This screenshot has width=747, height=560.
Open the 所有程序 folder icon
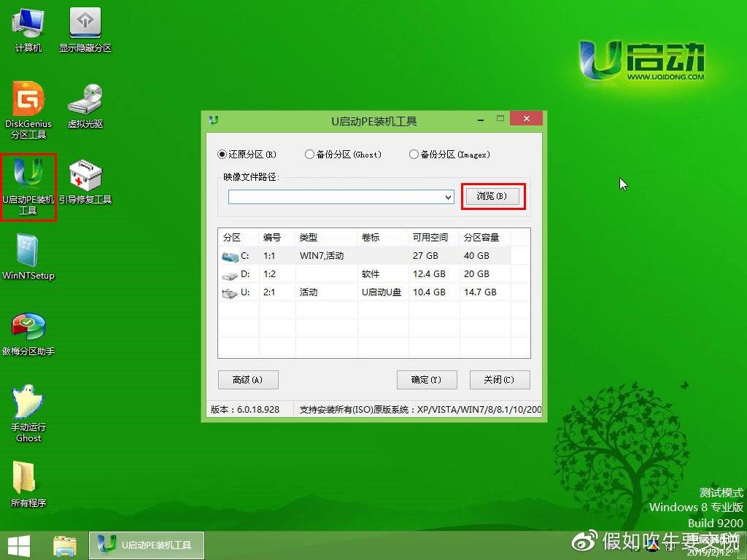point(28,484)
